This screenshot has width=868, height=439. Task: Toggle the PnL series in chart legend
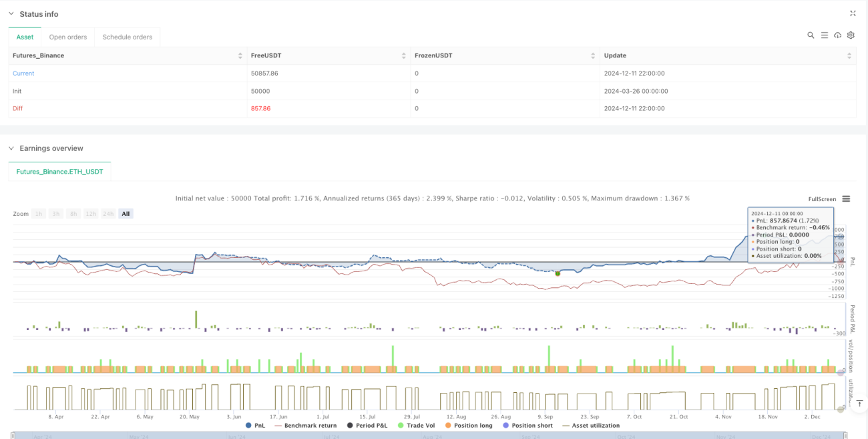257,425
